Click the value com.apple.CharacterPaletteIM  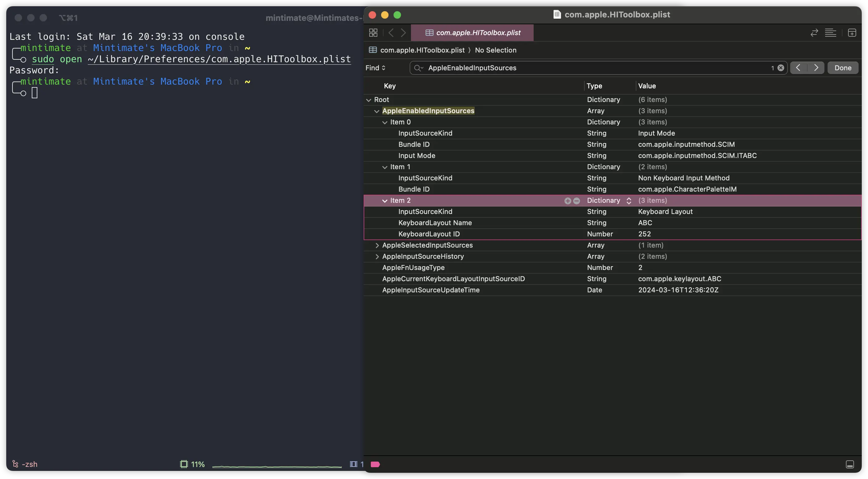[x=687, y=189]
